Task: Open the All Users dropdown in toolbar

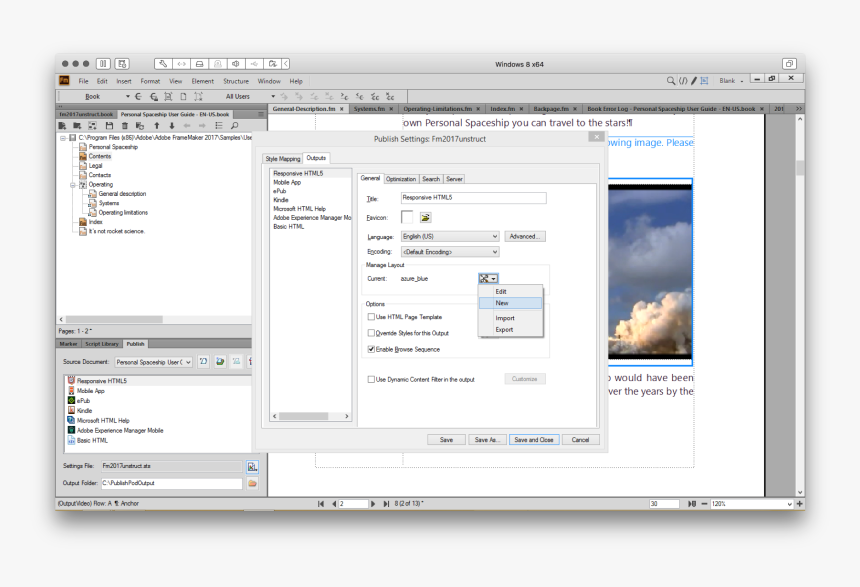Action: [x=273, y=97]
